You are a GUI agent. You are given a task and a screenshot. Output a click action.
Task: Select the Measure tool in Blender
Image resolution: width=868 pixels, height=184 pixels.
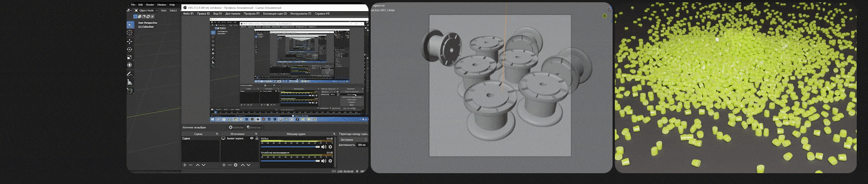(x=130, y=82)
